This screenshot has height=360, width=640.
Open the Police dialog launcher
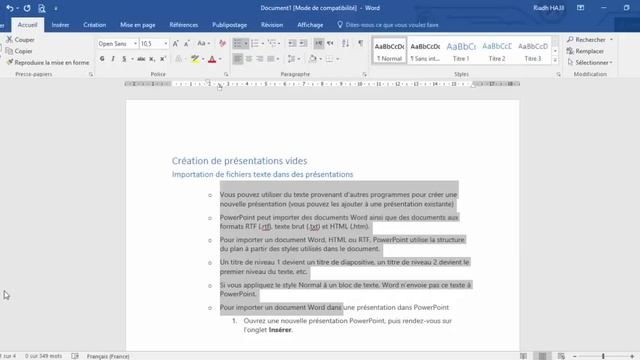click(226, 74)
